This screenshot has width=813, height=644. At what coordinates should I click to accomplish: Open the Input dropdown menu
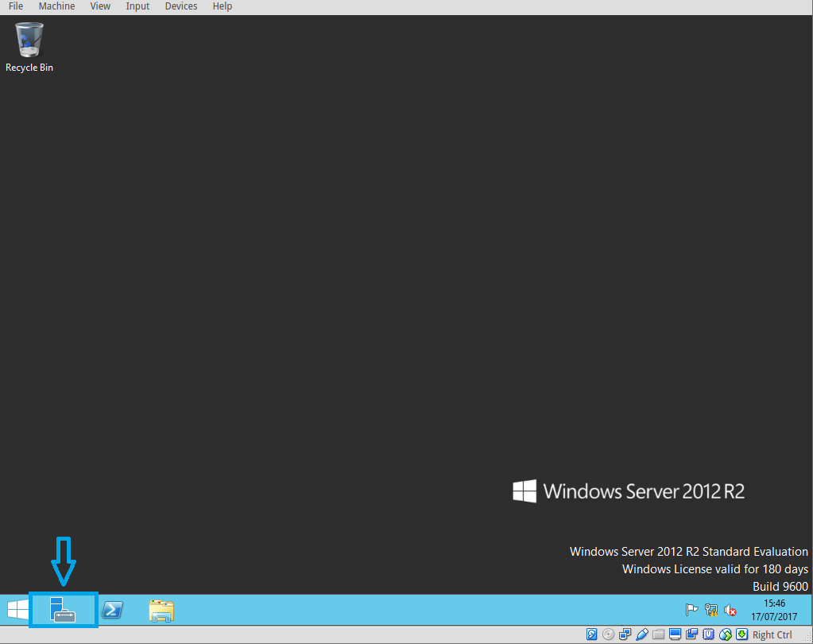pyautogui.click(x=137, y=6)
